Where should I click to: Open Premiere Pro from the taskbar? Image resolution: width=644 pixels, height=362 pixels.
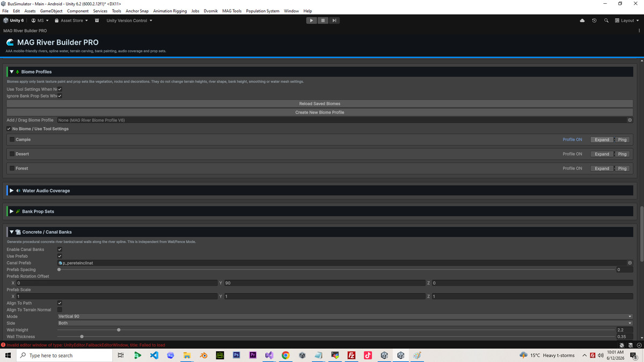(x=253, y=355)
